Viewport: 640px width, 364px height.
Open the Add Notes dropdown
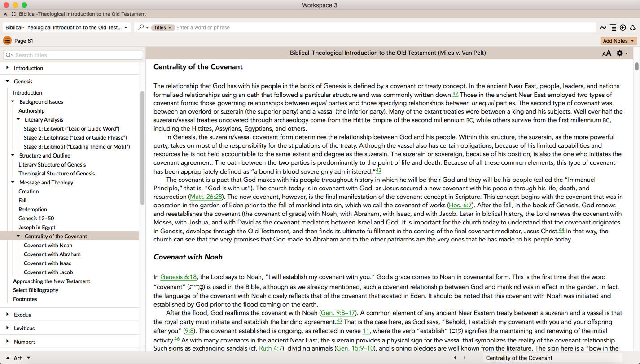618,41
